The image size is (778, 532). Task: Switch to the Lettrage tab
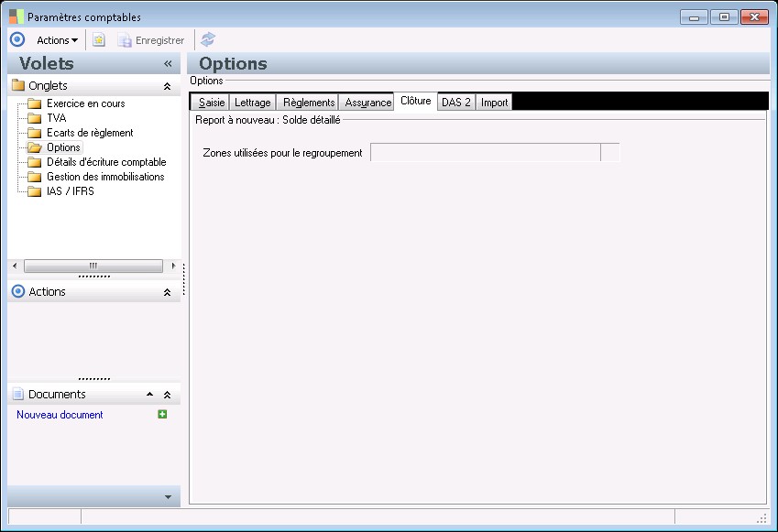point(253,103)
